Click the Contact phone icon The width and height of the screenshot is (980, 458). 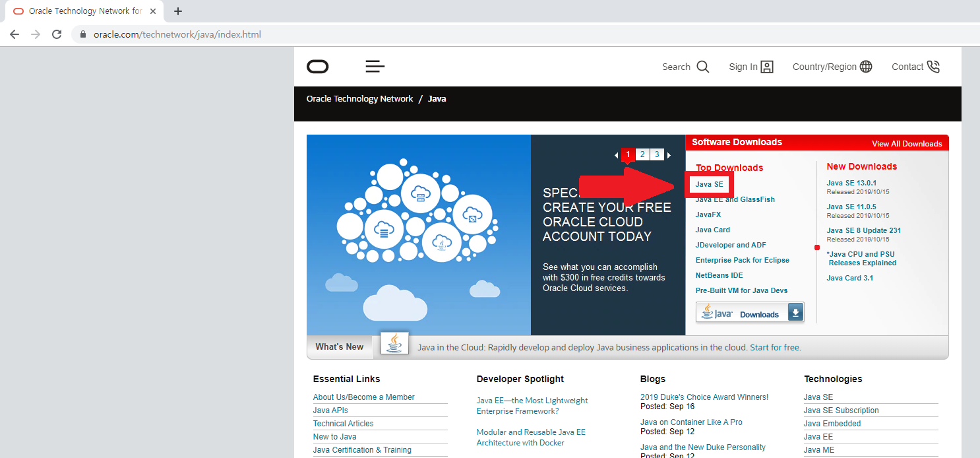pyautogui.click(x=933, y=67)
